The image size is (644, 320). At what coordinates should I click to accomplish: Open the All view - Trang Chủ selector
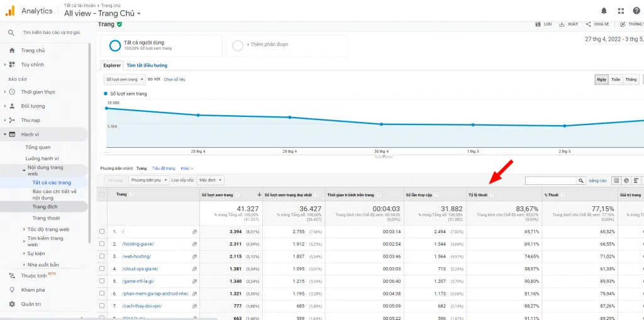tap(103, 13)
